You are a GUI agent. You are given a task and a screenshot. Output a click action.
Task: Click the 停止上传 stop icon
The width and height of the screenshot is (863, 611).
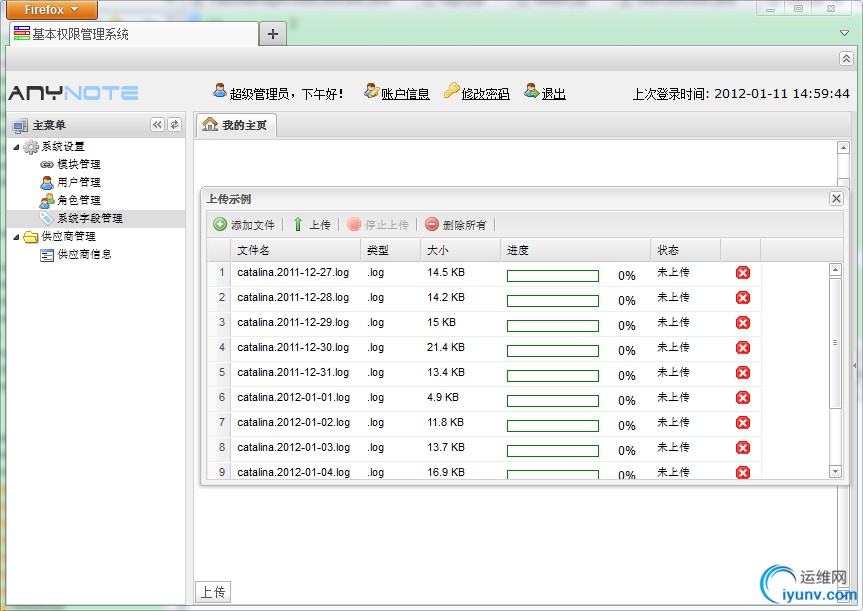pyautogui.click(x=354, y=224)
